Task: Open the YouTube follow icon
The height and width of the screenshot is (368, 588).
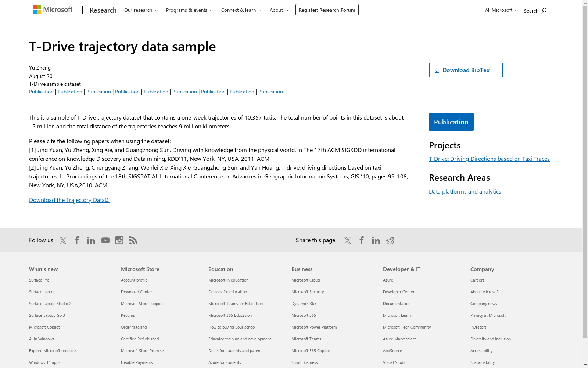Action: pos(105,240)
